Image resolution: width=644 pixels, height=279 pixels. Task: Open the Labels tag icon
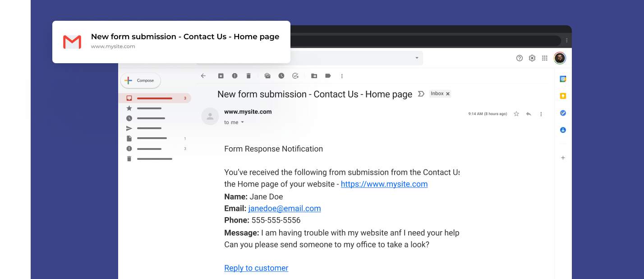pyautogui.click(x=328, y=76)
